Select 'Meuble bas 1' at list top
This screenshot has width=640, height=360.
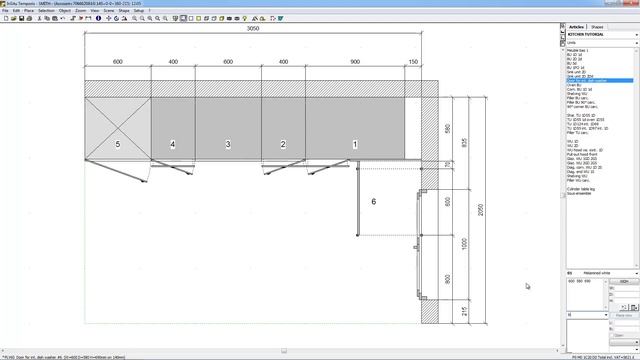578,50
